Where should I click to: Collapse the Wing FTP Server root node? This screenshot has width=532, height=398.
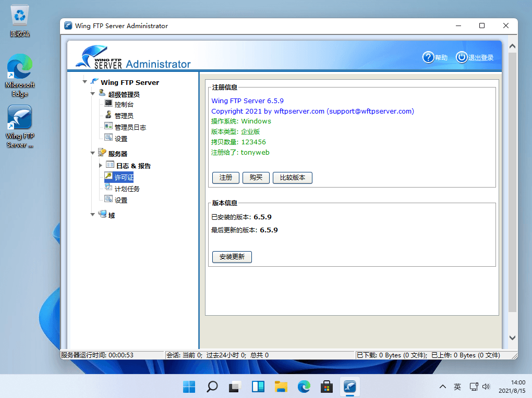85,82
